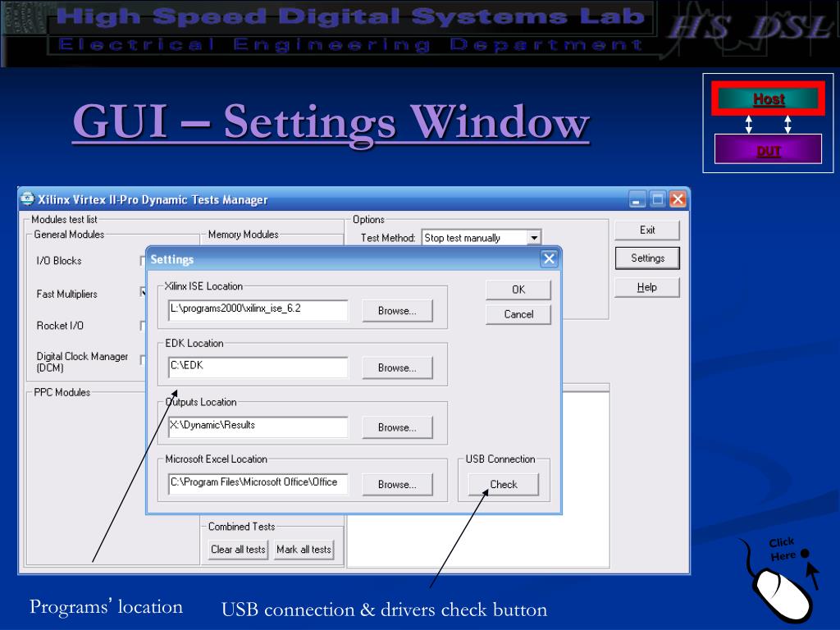Browse for the Outputs location

[397, 427]
